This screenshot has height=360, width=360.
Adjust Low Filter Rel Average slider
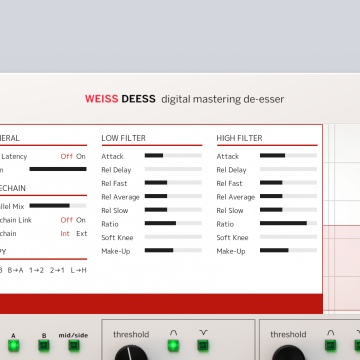(173, 196)
